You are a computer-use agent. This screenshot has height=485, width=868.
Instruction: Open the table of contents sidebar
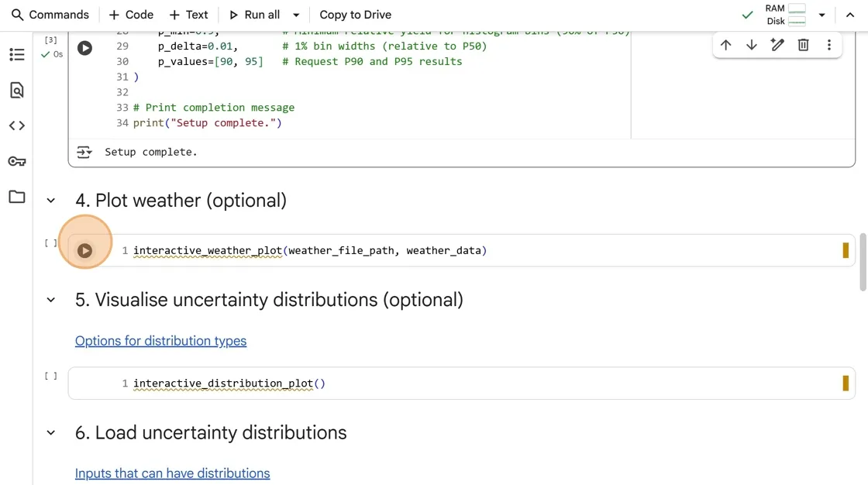point(16,54)
